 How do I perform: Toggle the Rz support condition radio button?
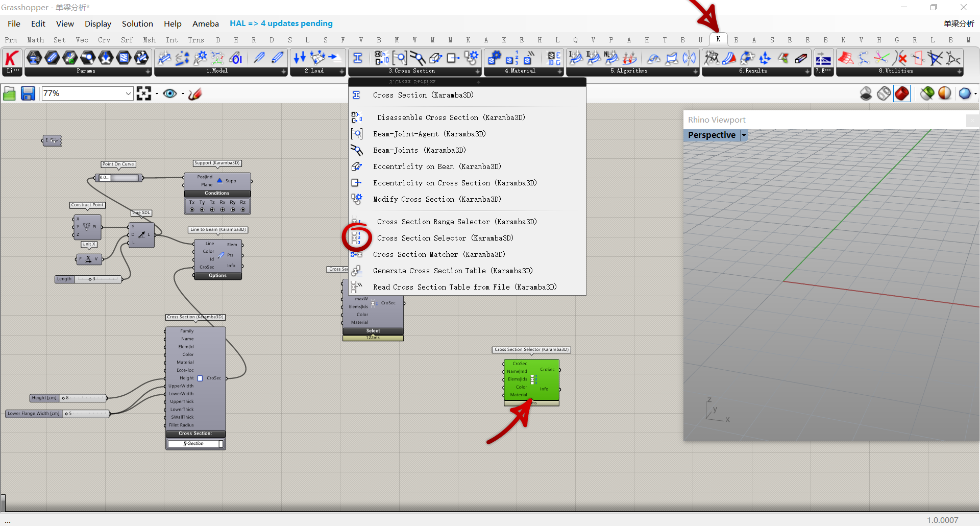243,210
